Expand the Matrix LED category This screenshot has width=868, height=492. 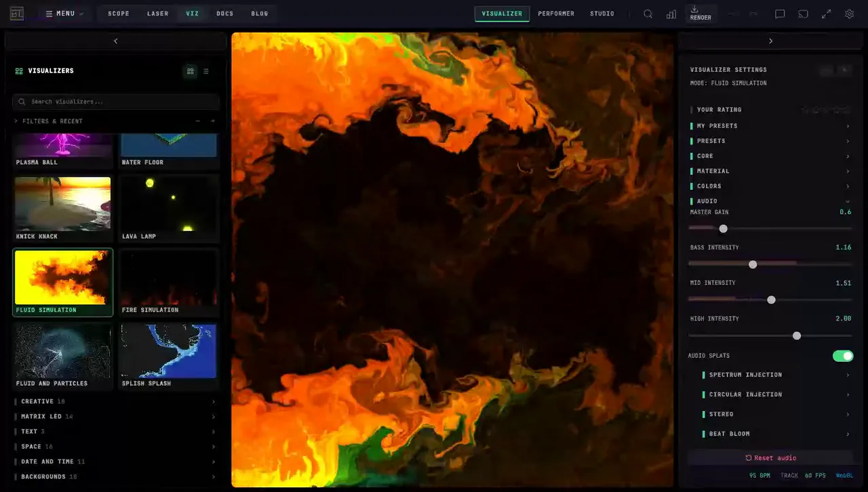[x=115, y=417]
